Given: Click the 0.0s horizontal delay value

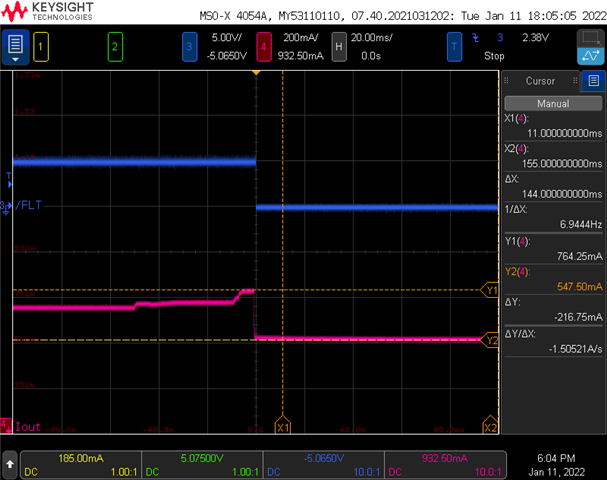Looking at the screenshot, I should [x=371, y=56].
